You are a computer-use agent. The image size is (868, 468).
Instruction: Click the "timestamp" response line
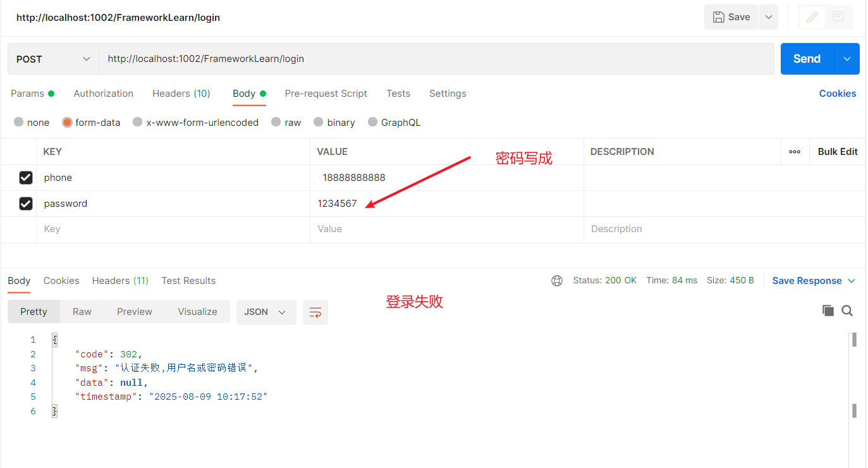tap(171, 397)
